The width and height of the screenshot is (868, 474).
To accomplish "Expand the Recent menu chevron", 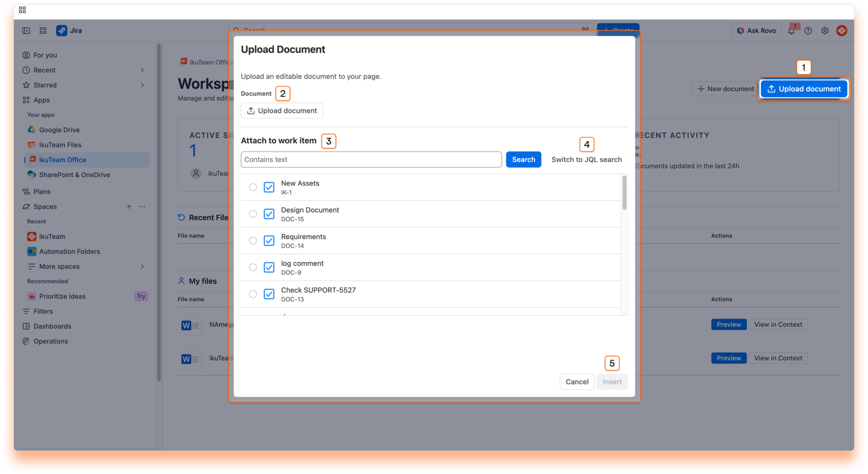I will click(142, 70).
